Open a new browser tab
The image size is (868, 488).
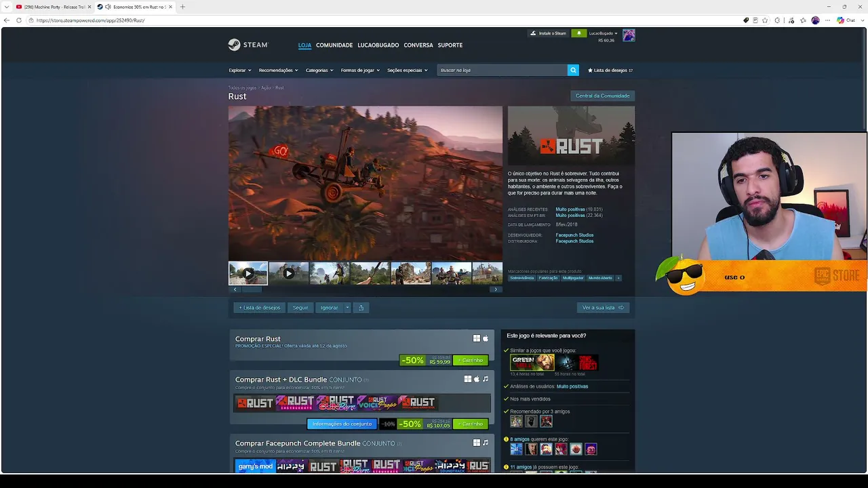[x=182, y=7]
